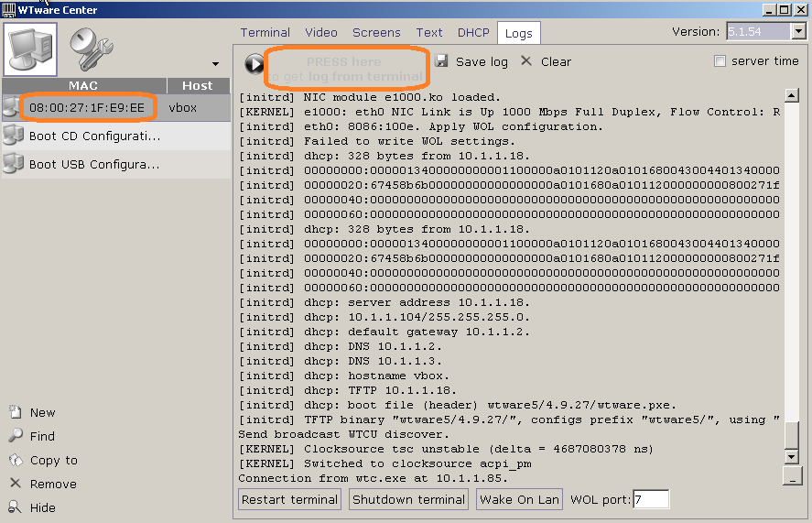This screenshot has height=523, width=812.
Task: Click the Boot USB Configuration icon
Action: coord(13,163)
